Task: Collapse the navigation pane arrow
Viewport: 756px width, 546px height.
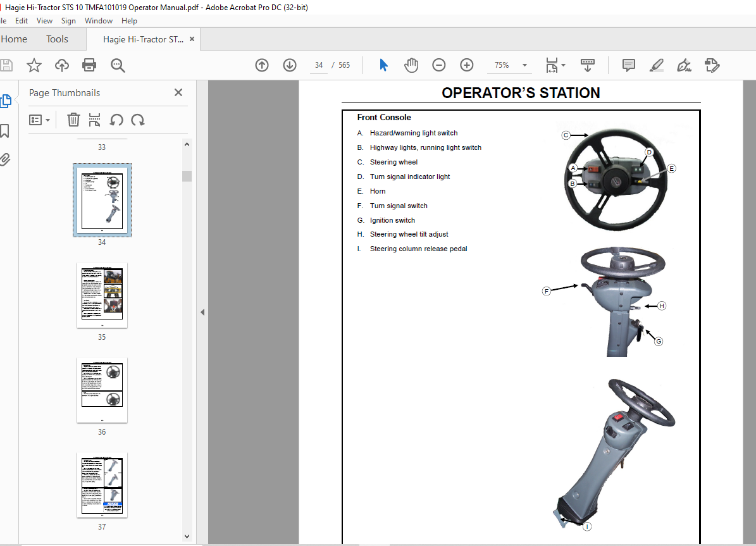Action: [202, 312]
